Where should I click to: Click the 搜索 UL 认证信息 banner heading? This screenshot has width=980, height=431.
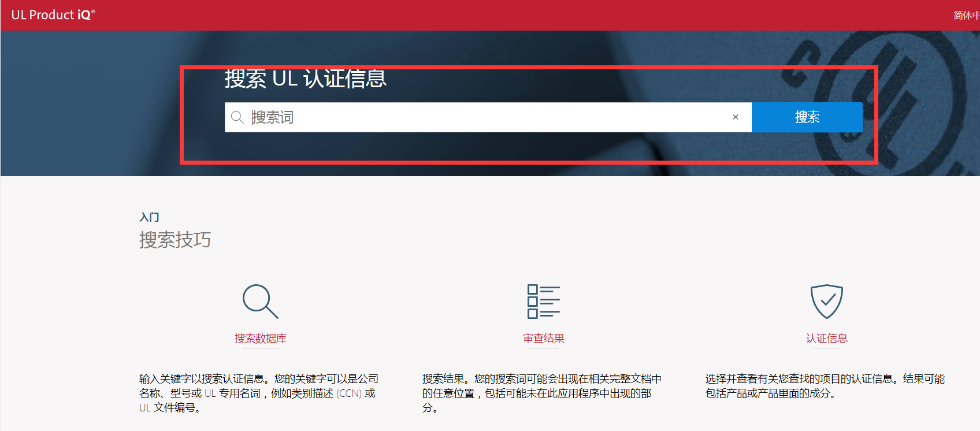pos(305,79)
